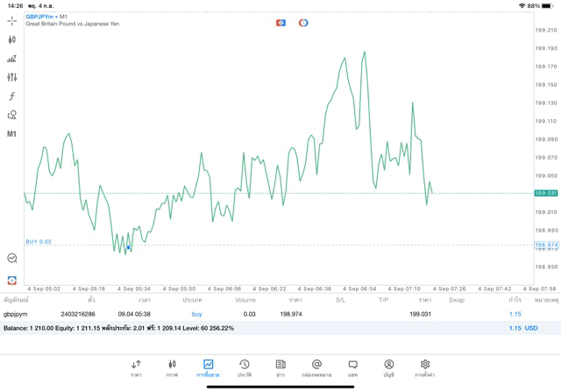Viewport: 561px width, 392px height.
Task: Open the GBPJPYm symbol title
Action: pos(42,16)
